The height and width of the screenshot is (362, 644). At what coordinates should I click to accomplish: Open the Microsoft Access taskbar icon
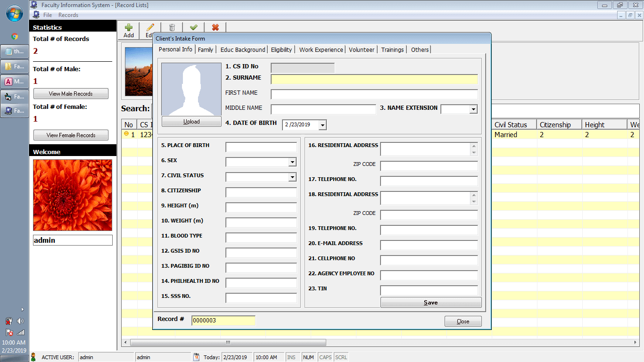14,81
